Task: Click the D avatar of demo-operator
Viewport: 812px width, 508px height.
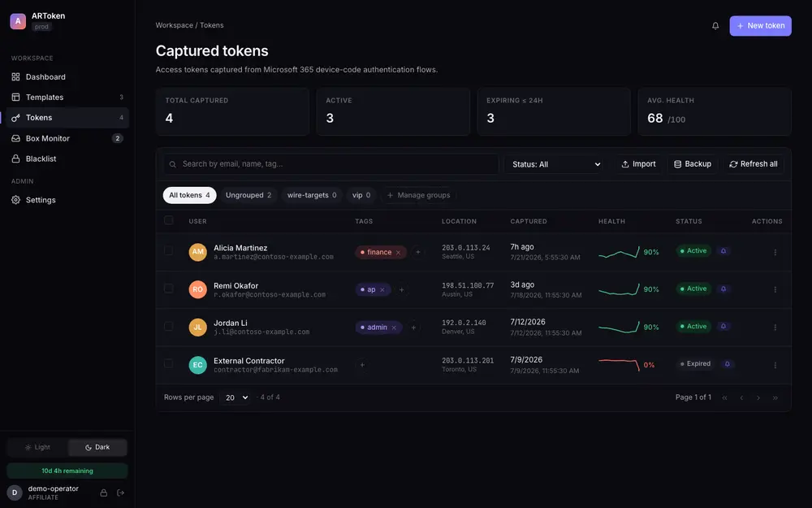Action: pos(15,493)
